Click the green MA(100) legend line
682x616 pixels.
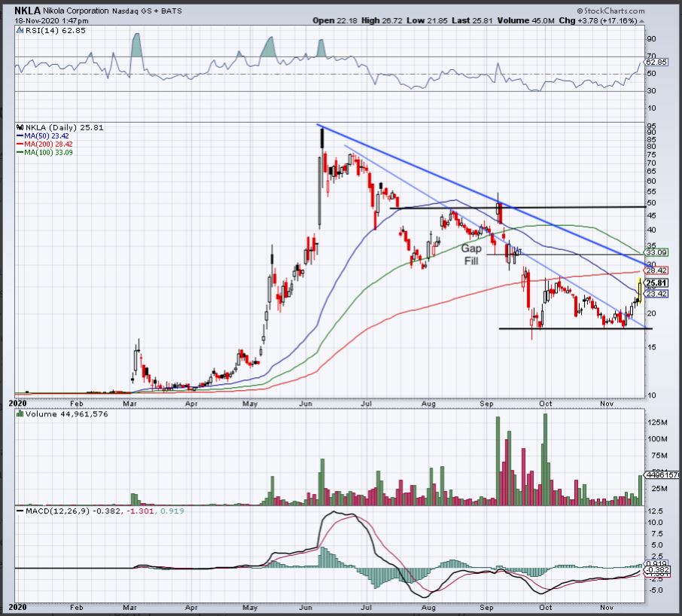[x=20, y=153]
